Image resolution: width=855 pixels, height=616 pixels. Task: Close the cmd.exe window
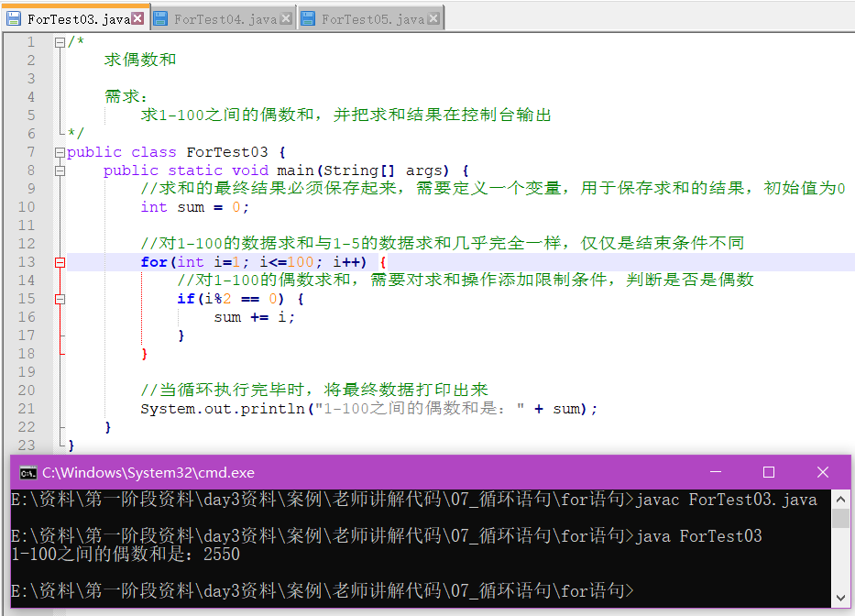pyautogui.click(x=823, y=472)
